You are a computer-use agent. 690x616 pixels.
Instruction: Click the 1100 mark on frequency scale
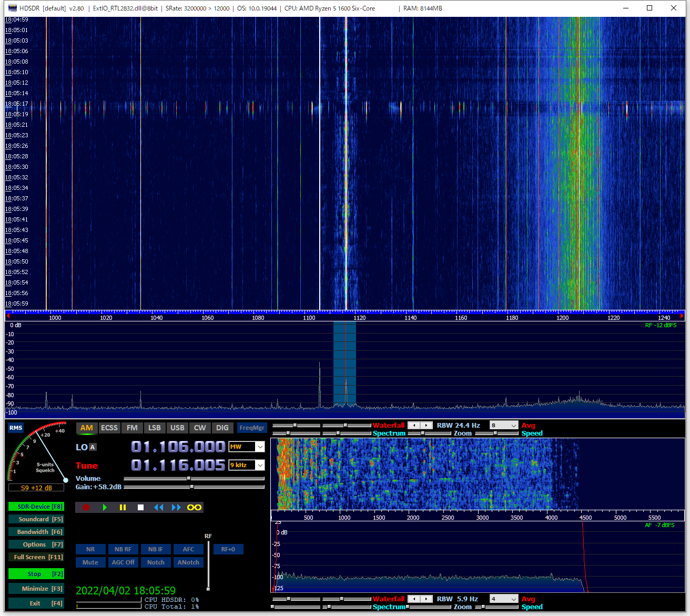click(x=309, y=318)
